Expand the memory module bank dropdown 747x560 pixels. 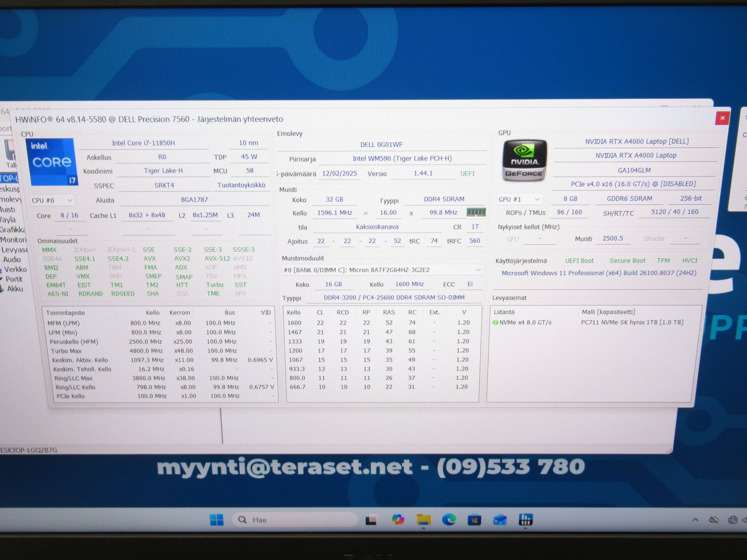tap(382, 270)
